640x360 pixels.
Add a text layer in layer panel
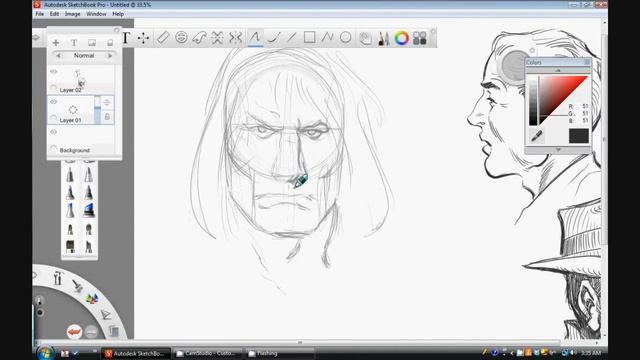tap(74, 42)
